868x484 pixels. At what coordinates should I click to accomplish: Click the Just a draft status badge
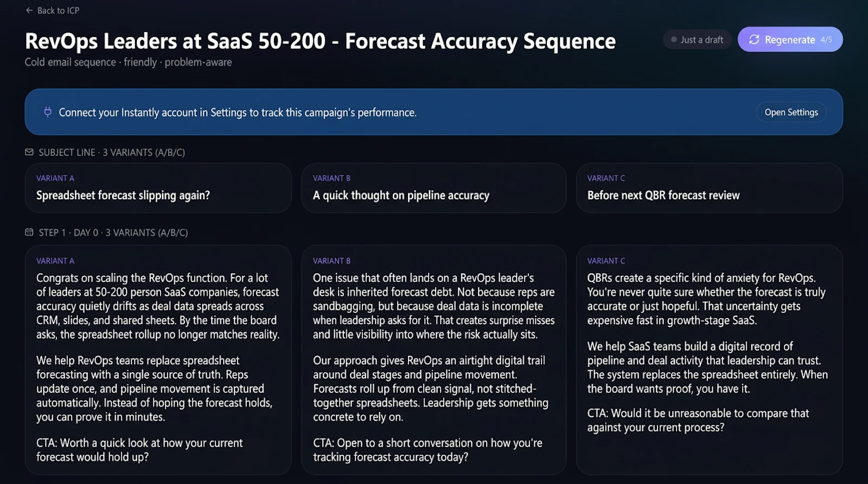pos(697,40)
